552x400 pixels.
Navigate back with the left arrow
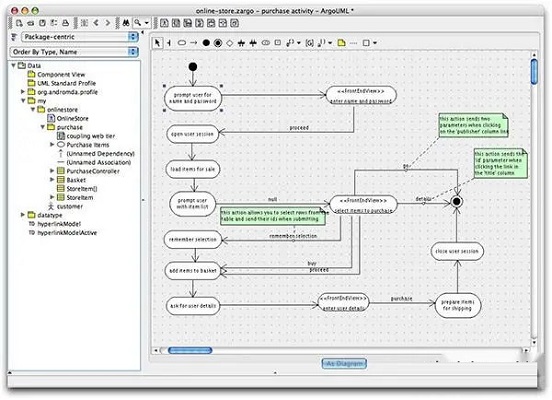[x=96, y=23]
